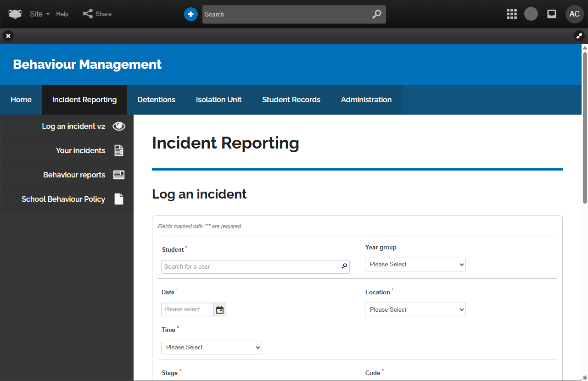Open School Behaviour Policy link
The height and width of the screenshot is (381, 588).
(63, 199)
